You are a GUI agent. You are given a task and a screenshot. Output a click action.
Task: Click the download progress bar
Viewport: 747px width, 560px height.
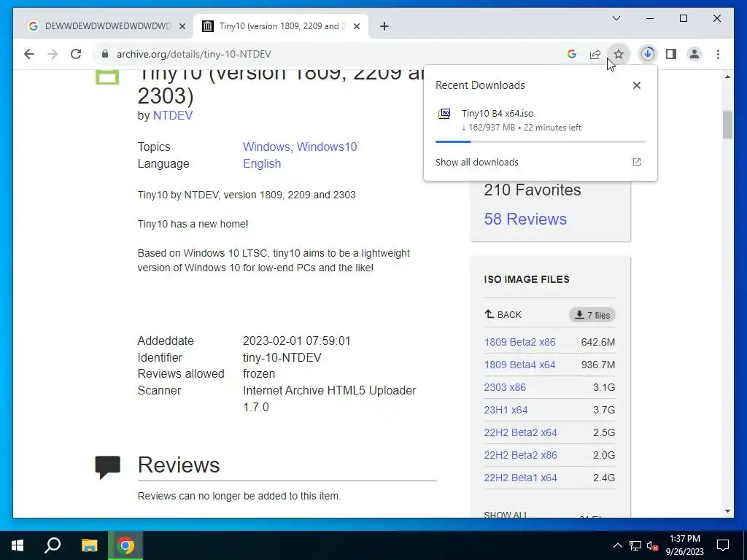(x=541, y=142)
